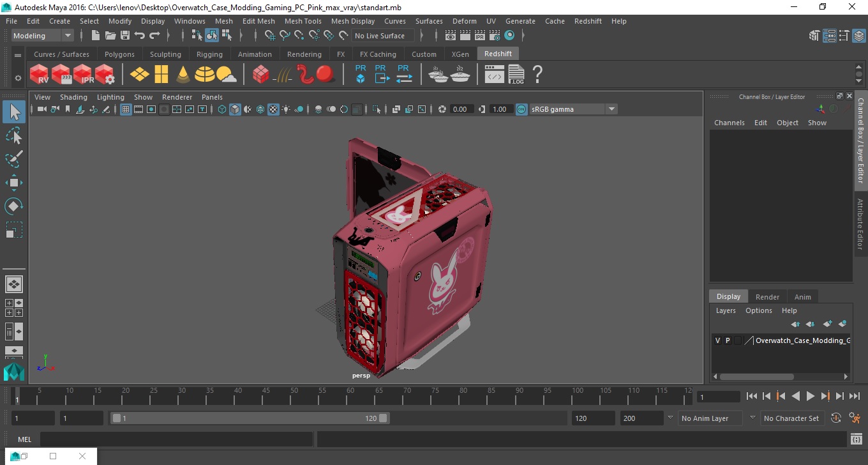
Task: Create a Redshift sun and sky
Action: [226, 75]
